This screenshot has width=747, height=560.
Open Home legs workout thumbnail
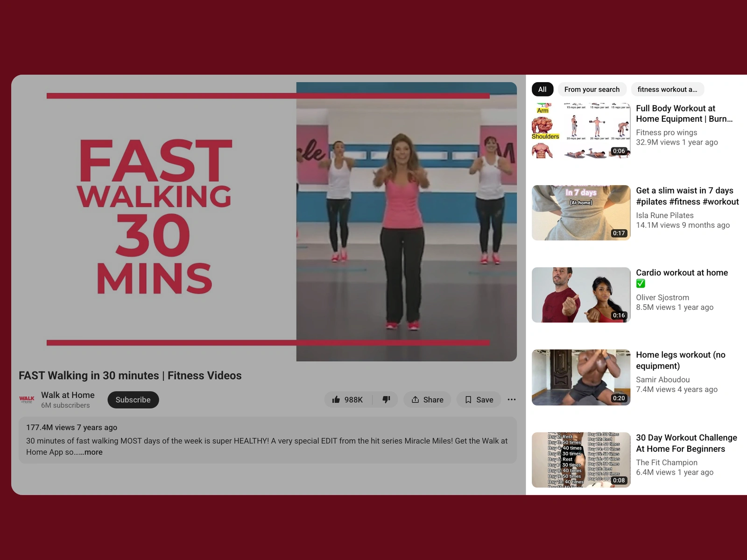pos(581,378)
